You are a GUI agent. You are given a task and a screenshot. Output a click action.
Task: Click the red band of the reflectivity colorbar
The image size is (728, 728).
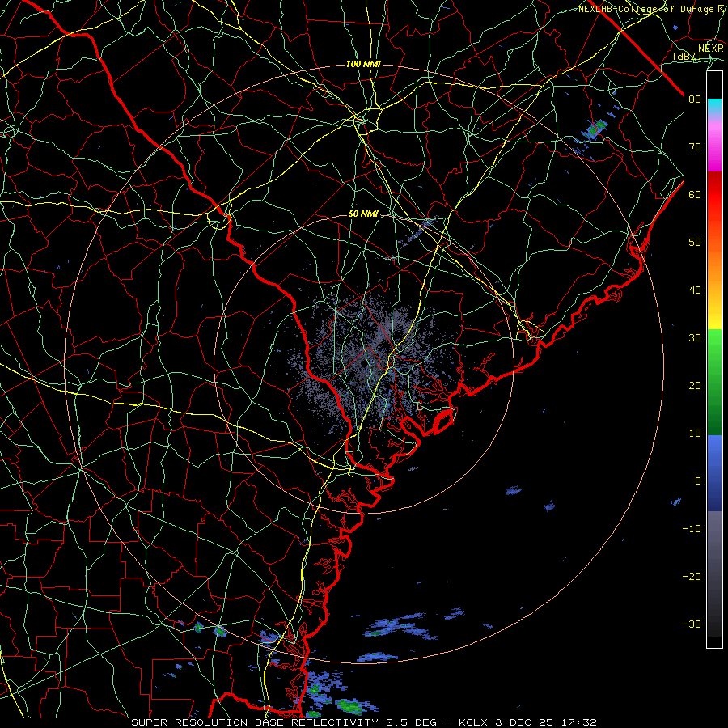coord(714,195)
